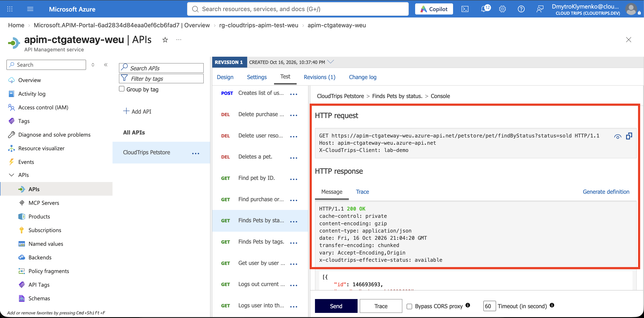Switch to the Design tab
644x318 pixels.
[x=225, y=77]
